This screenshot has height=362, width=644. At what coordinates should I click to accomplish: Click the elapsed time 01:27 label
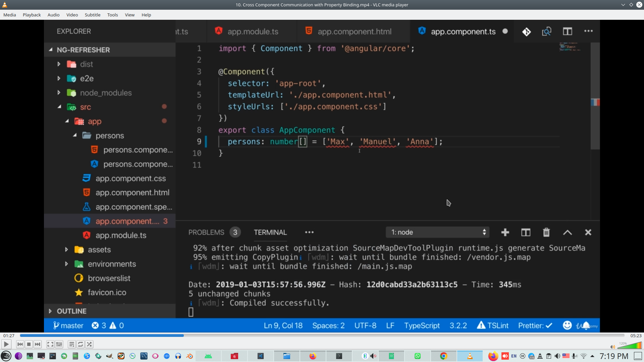9,336
